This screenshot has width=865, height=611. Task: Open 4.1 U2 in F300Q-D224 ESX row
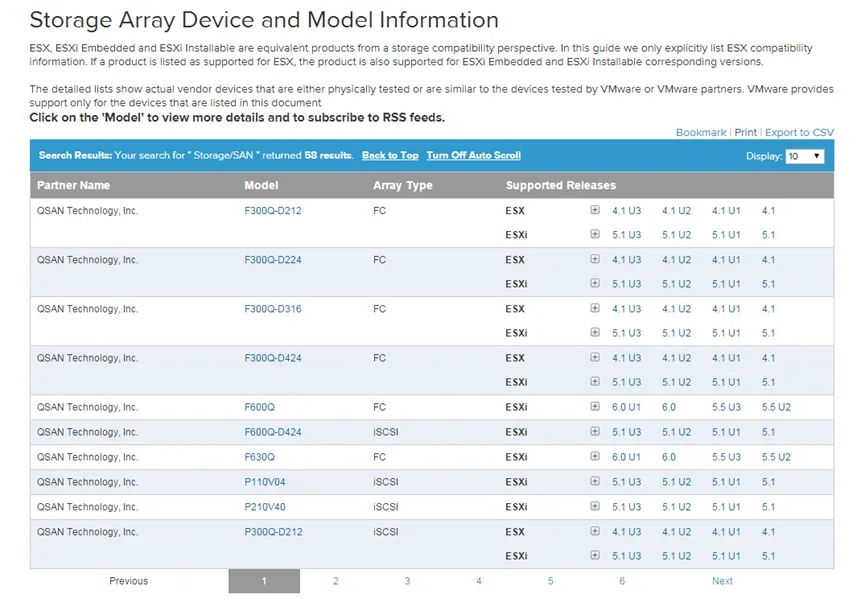676,260
